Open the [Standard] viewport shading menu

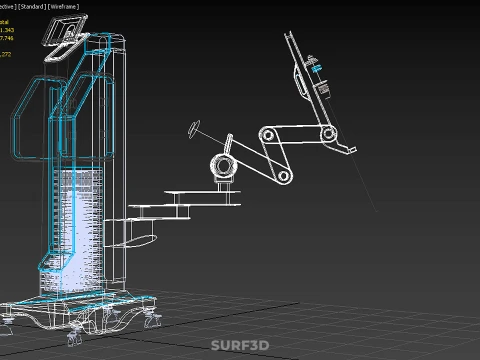click(x=32, y=7)
